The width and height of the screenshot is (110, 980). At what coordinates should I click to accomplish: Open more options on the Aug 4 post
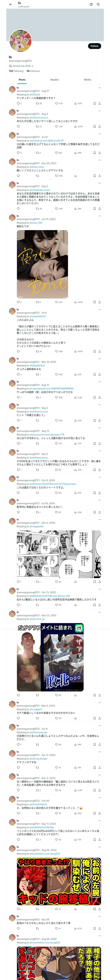(100, 111)
